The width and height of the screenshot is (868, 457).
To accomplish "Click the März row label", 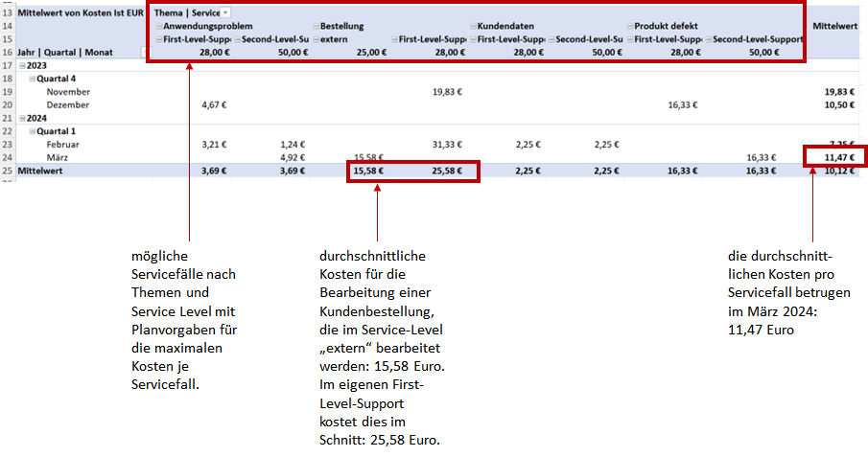I will pyautogui.click(x=59, y=157).
